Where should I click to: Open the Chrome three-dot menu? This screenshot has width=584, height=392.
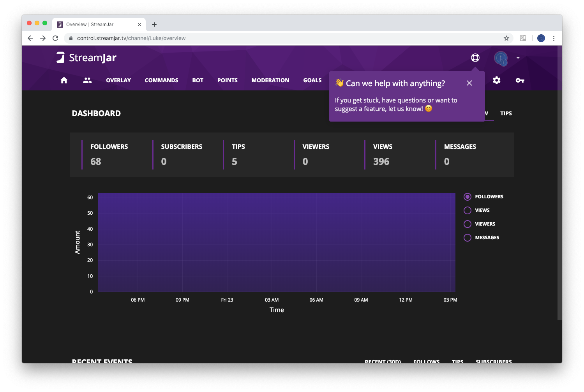tap(554, 38)
